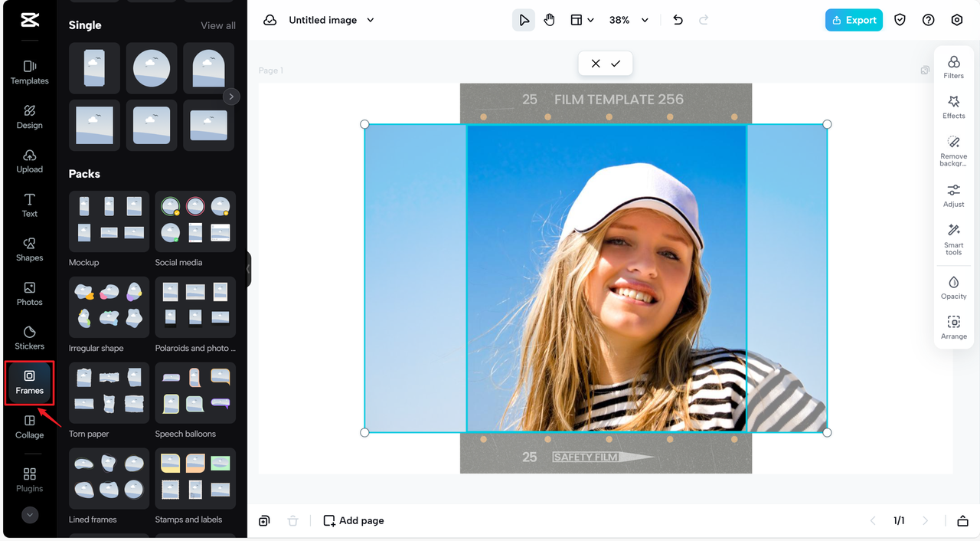Open the Design sidebar panel
This screenshot has height=541, width=980.
click(30, 116)
